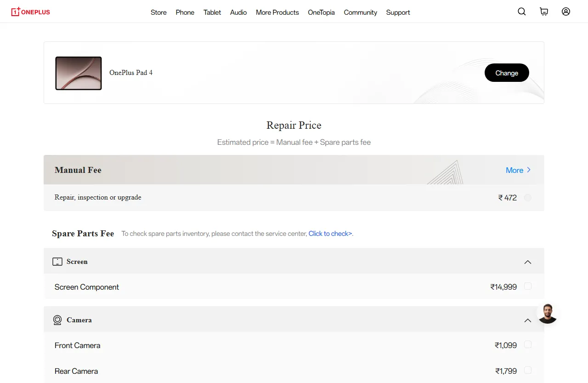Click the ₹14,999 screen price
588x383 pixels.
[x=503, y=287]
